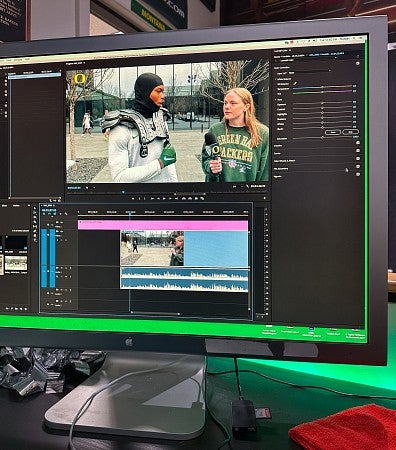Open the Program Monitor button editor plus
This screenshot has height=450, width=396.
pos(265,198)
